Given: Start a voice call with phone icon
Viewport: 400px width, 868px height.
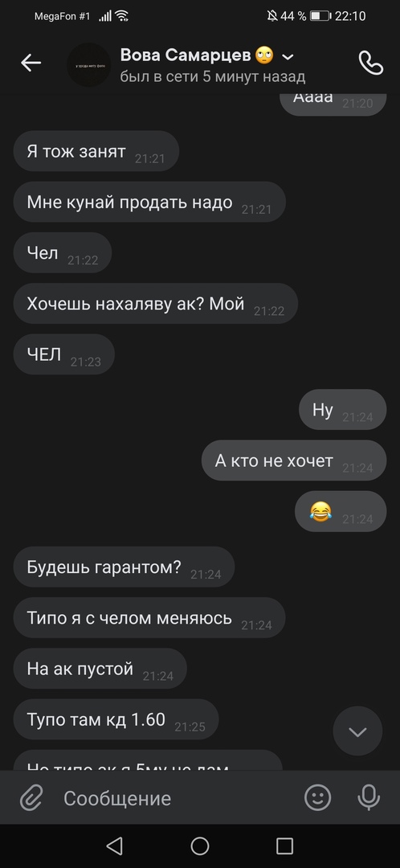Looking at the screenshot, I should 370,63.
